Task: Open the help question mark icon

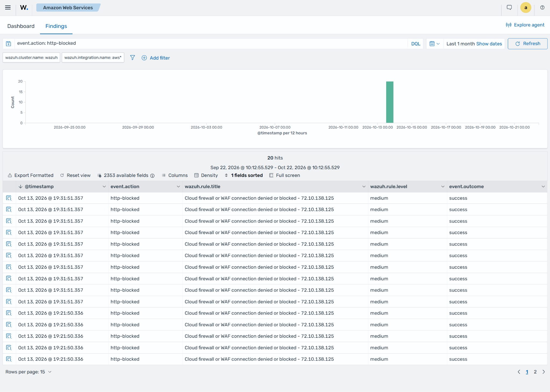Action: 542,8
